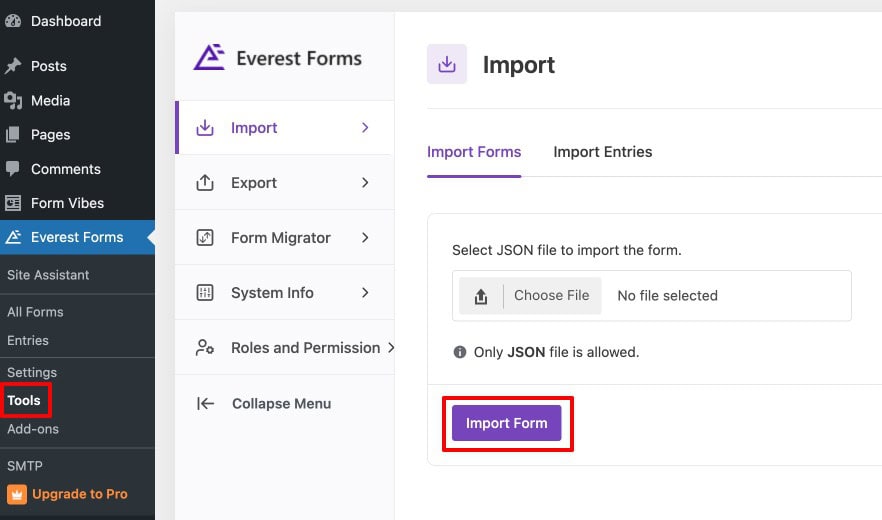Viewport: 882px width, 520px height.
Task: Click the Dashboard gauge icon
Action: 13,21
